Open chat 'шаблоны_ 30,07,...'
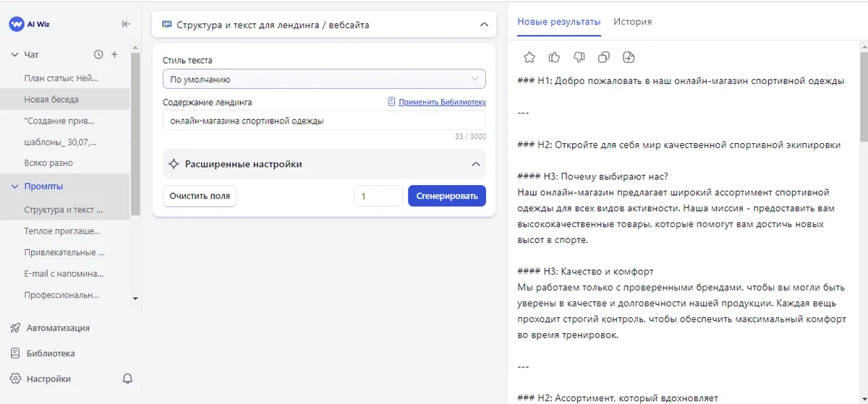 coord(65,142)
